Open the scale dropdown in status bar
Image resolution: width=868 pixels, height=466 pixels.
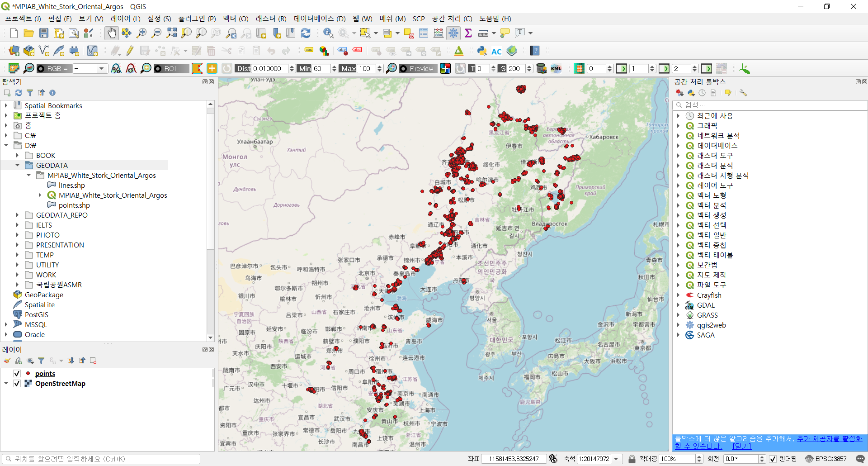(x=616, y=459)
